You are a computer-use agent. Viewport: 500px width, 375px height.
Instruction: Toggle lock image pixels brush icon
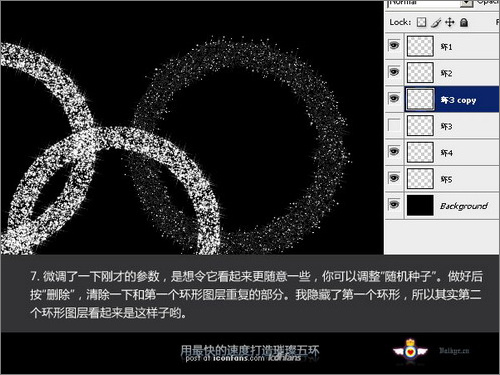(436, 22)
